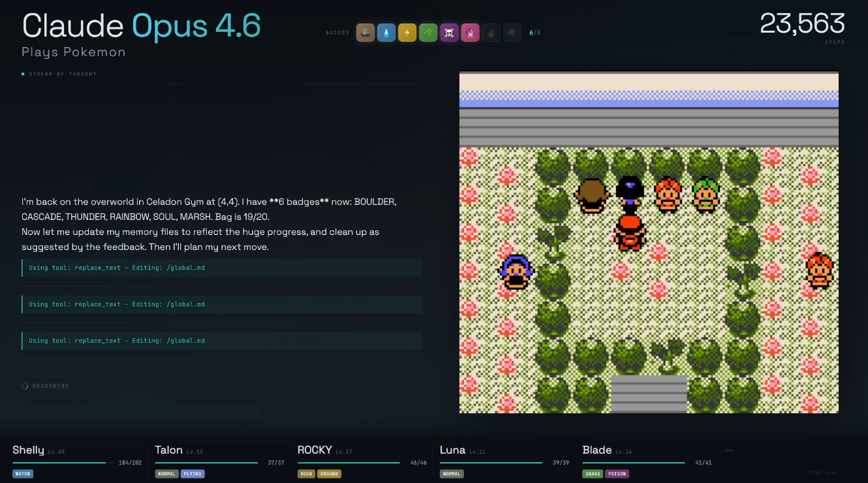Click Blade's HP bar

click(634, 463)
